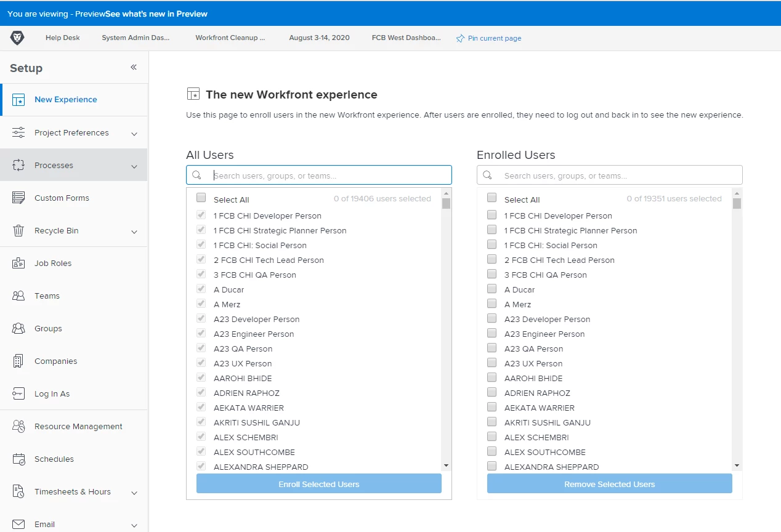This screenshot has height=532, width=781.
Task: Check Select All in Enrolled Users list
Action: click(x=492, y=198)
